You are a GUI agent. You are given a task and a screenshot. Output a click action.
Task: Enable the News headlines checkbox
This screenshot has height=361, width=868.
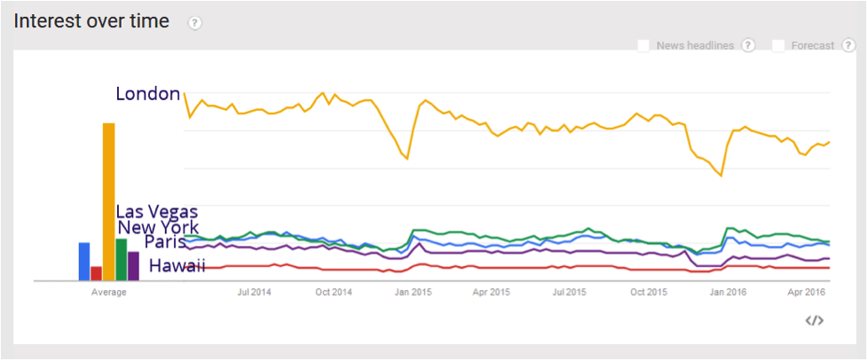click(x=643, y=45)
